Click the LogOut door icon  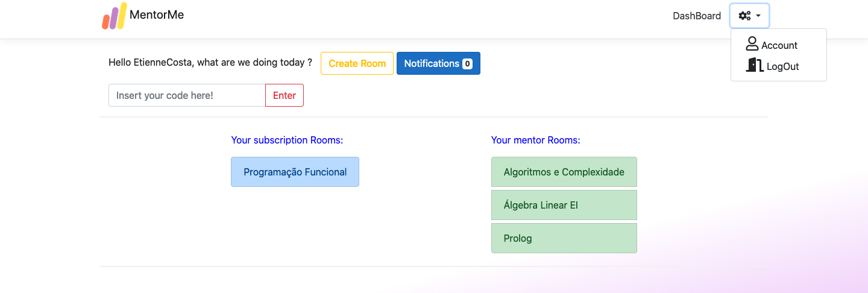[755, 65]
